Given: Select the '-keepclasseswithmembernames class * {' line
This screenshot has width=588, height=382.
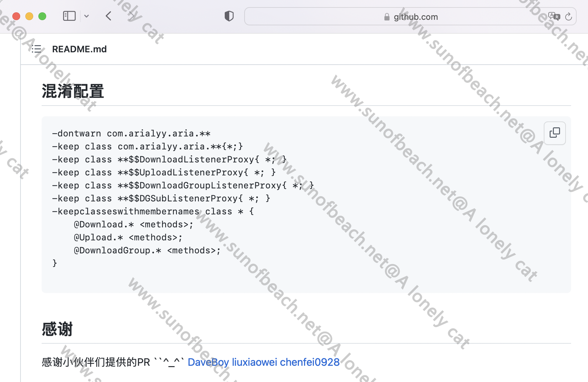Looking at the screenshot, I should [x=153, y=211].
